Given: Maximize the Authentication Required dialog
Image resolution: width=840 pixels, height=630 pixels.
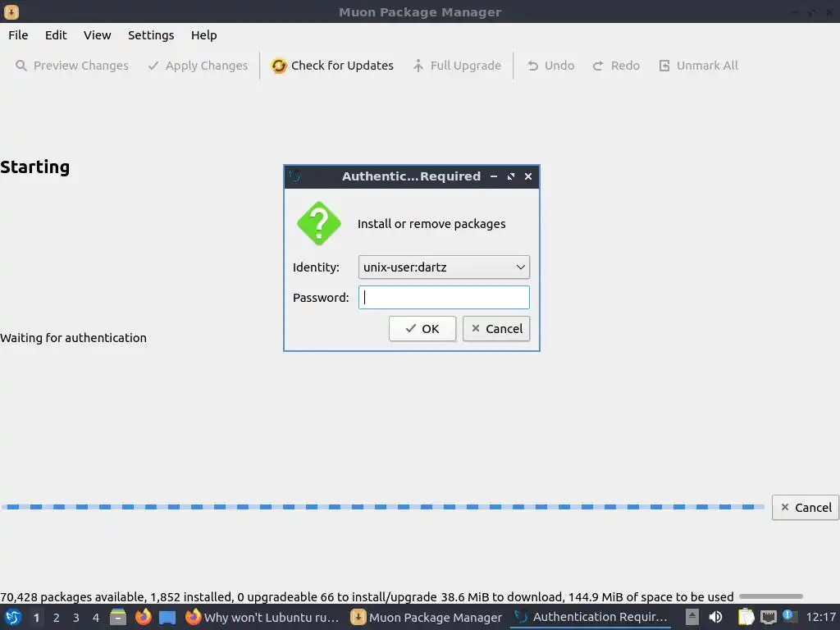Looking at the screenshot, I should pos(511,176).
